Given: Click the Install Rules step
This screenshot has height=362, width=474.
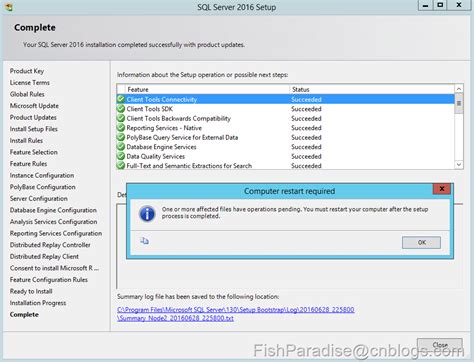Looking at the screenshot, I should (x=26, y=141).
